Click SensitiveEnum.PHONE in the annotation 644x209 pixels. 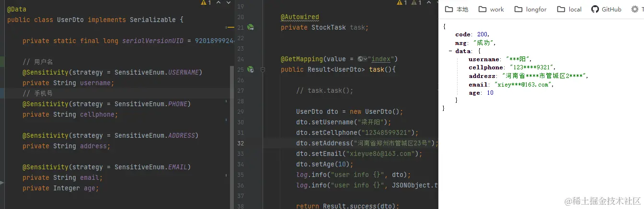(151, 104)
